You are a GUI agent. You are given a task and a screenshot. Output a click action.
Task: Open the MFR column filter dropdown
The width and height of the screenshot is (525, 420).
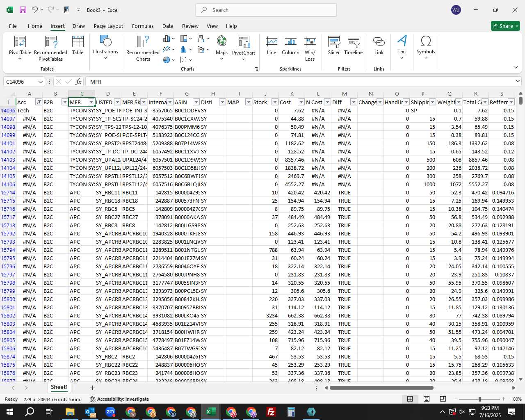(x=91, y=102)
